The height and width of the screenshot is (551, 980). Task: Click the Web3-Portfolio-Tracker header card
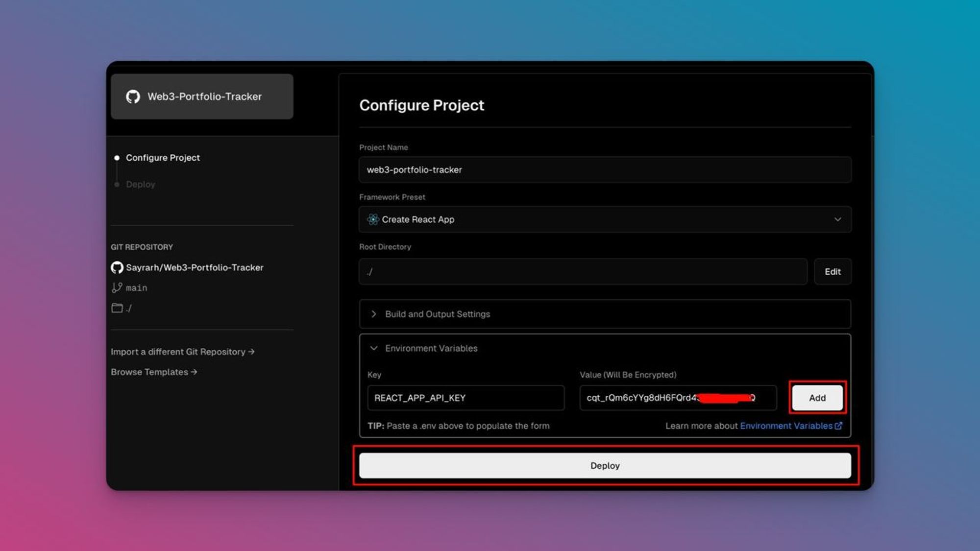[202, 96]
